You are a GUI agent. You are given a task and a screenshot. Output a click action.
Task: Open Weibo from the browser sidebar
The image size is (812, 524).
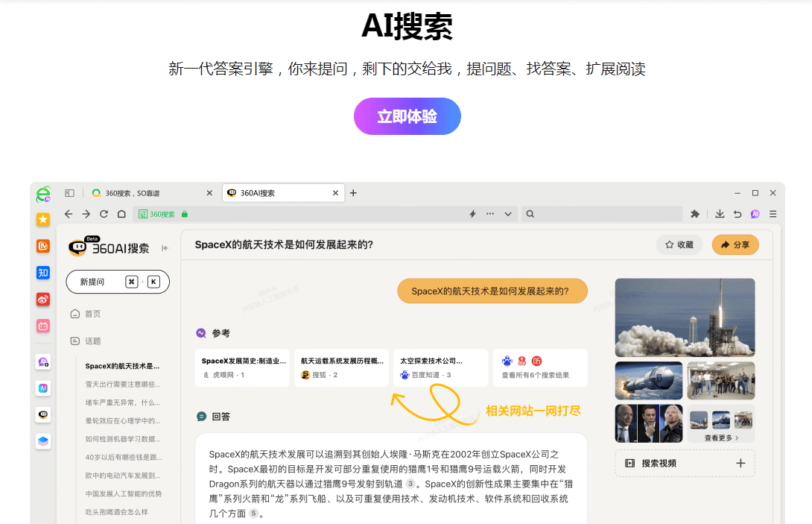pyautogui.click(x=42, y=299)
